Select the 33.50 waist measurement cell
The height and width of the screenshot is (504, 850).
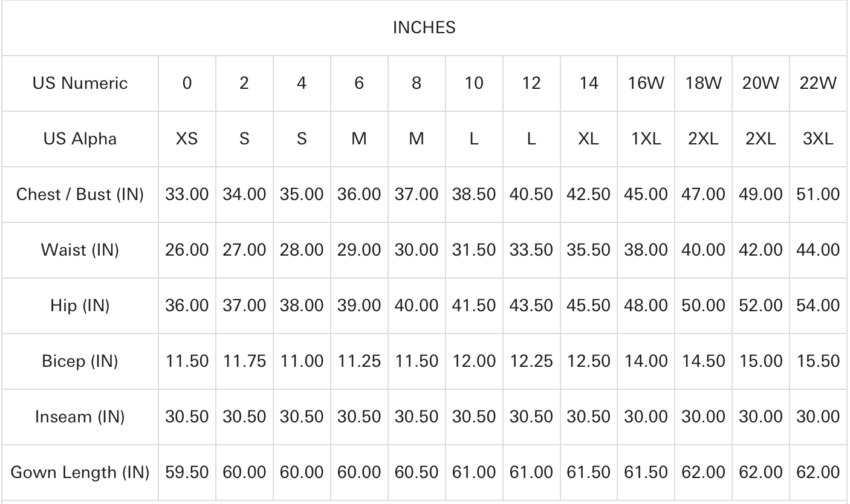pyautogui.click(x=531, y=250)
